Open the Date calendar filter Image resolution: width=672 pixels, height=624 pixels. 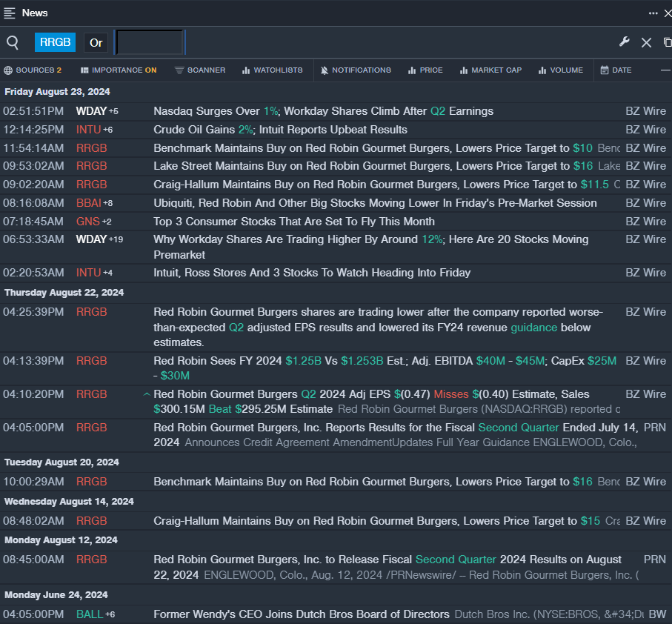[616, 70]
